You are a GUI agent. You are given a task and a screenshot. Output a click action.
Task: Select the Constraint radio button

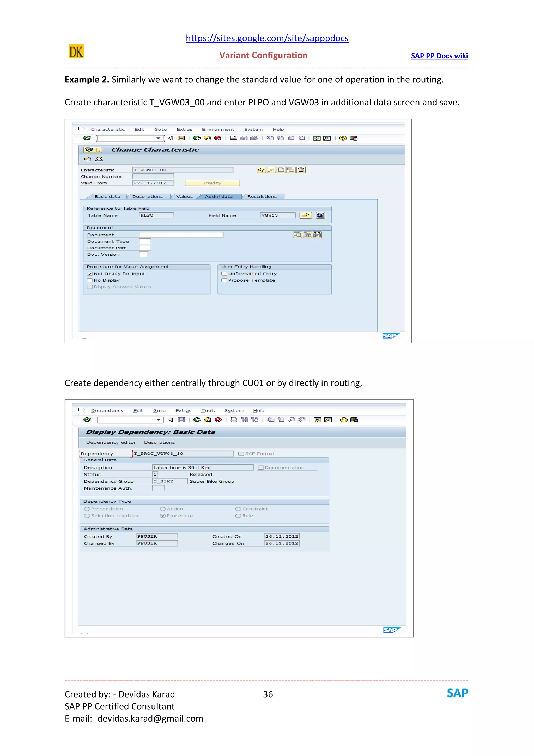238,509
